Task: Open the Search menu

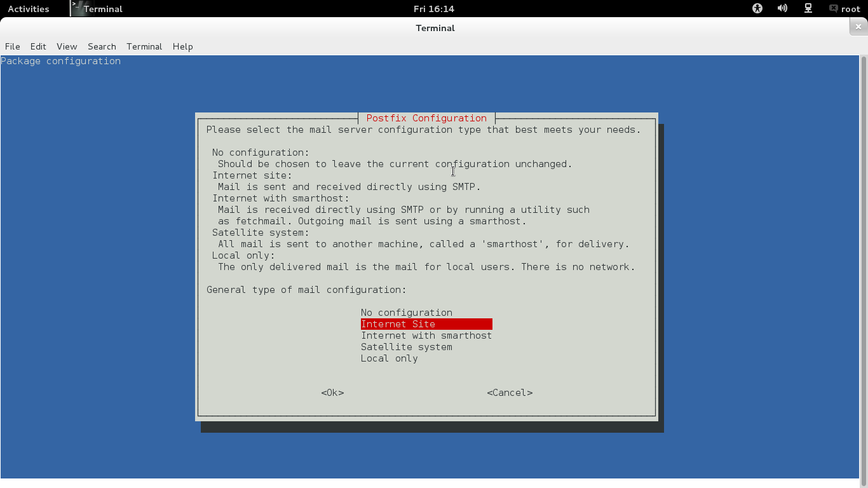Action: (x=102, y=46)
